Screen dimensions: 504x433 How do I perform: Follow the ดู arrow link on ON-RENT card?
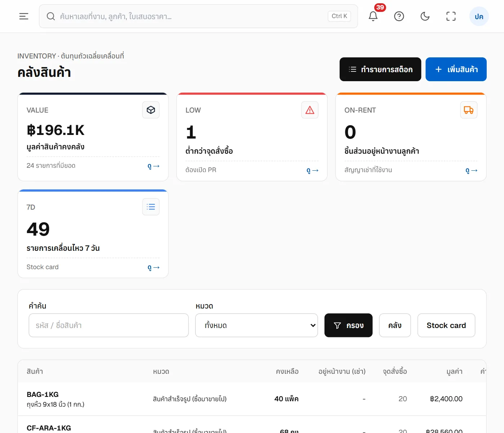472,170
